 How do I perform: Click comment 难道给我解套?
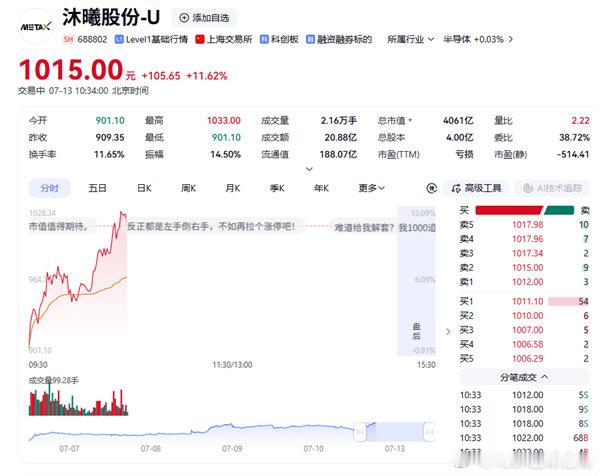coord(384,228)
